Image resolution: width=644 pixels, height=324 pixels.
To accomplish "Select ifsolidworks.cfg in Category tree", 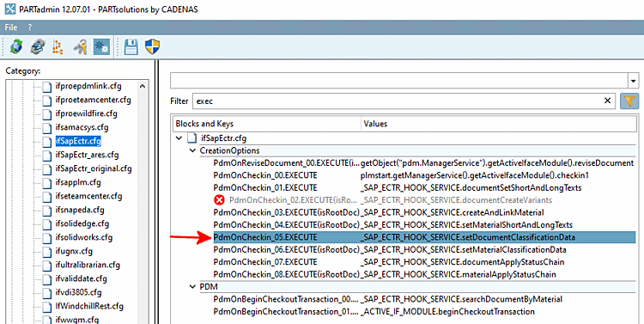I will tap(83, 237).
